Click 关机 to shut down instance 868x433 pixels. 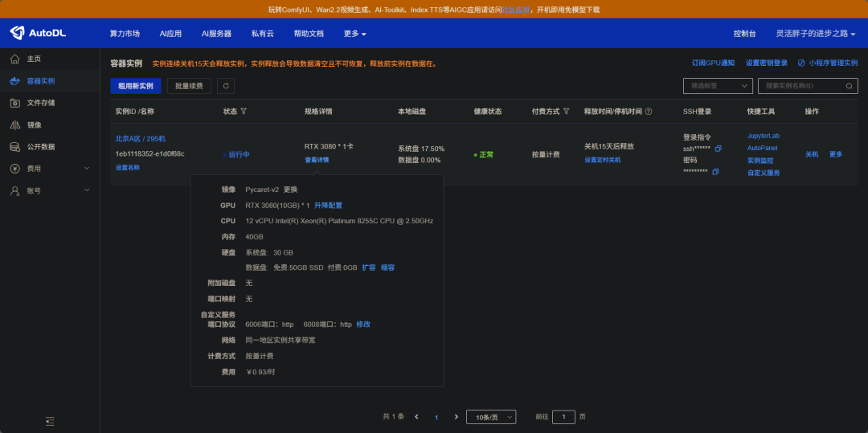click(812, 154)
